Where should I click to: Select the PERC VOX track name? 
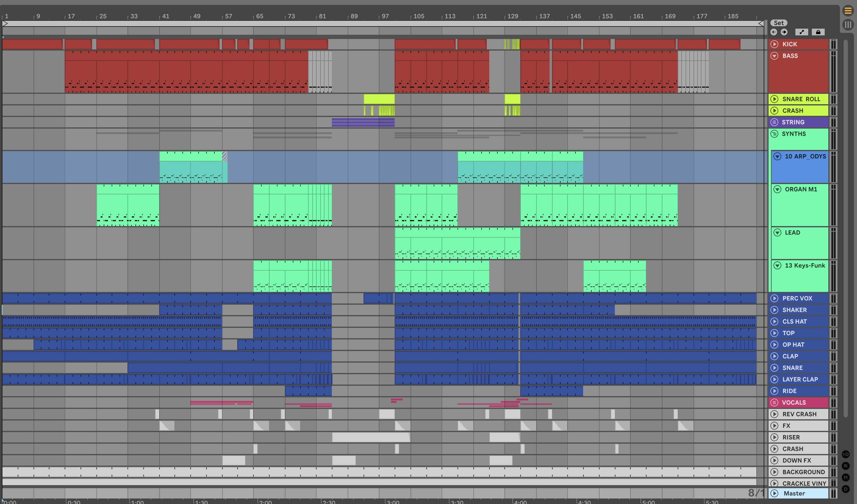797,298
